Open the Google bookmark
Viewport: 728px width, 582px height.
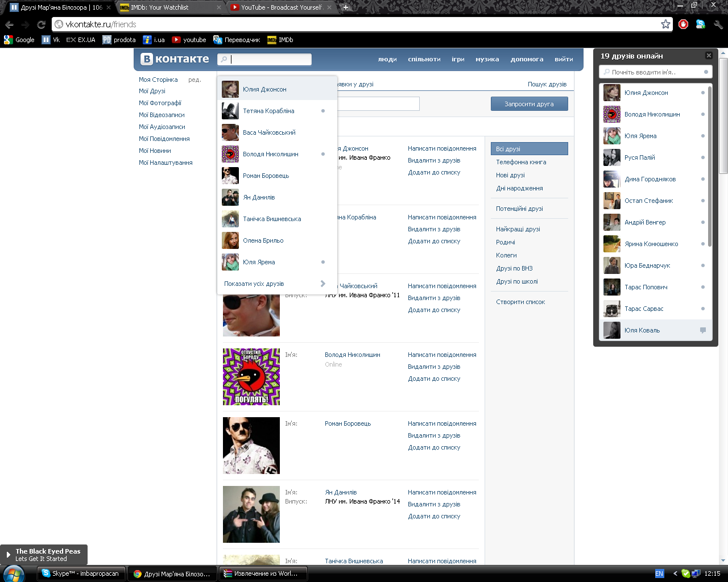click(x=19, y=40)
